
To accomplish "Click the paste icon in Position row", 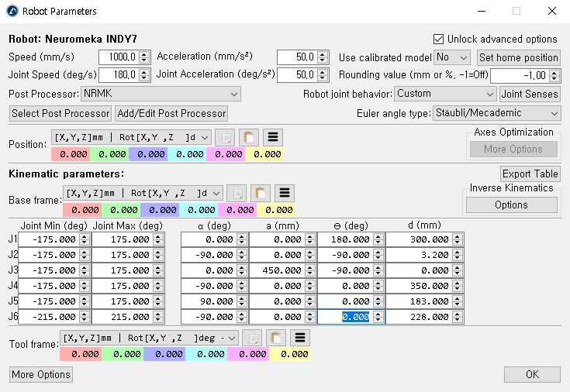I will [249, 137].
